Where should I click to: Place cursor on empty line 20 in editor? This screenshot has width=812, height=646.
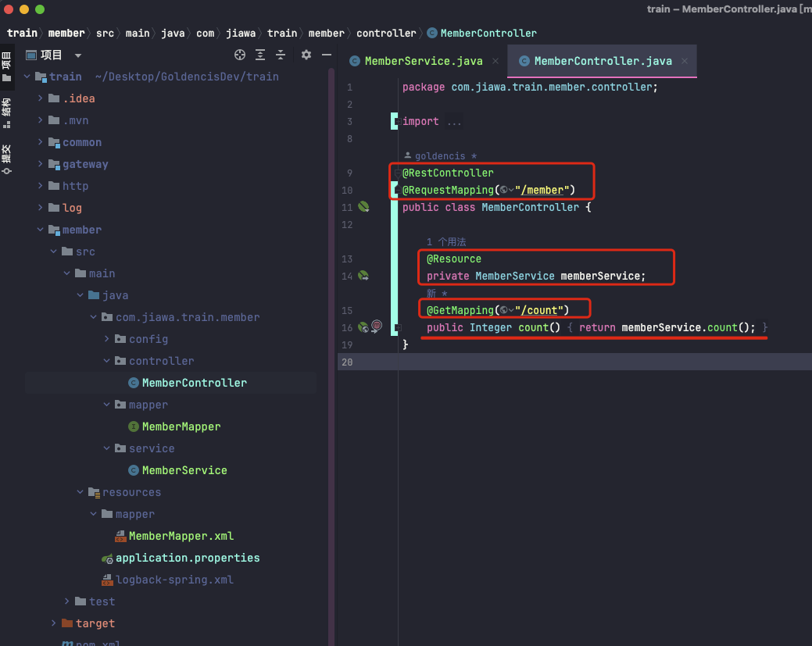coord(605,362)
